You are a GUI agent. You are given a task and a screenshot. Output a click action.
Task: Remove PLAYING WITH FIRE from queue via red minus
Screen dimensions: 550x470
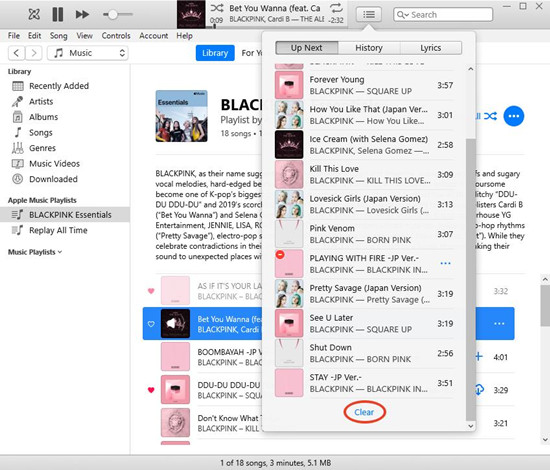280,255
